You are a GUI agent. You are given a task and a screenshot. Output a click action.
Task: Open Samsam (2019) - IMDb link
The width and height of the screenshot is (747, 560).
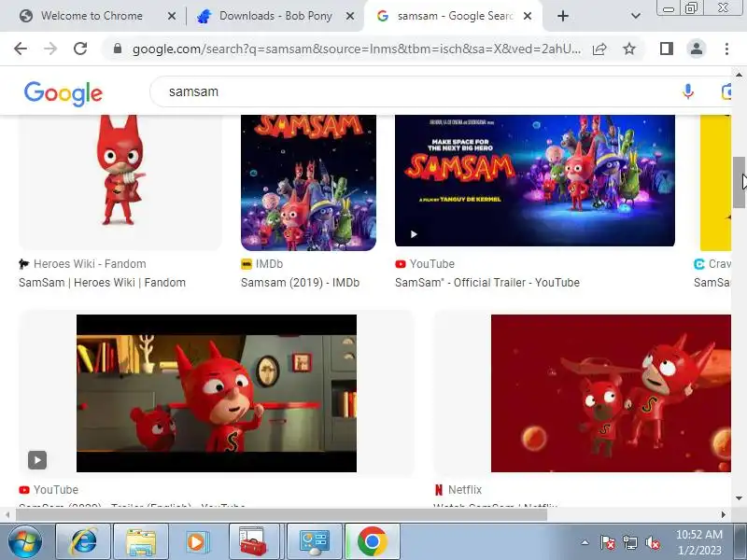[300, 283]
